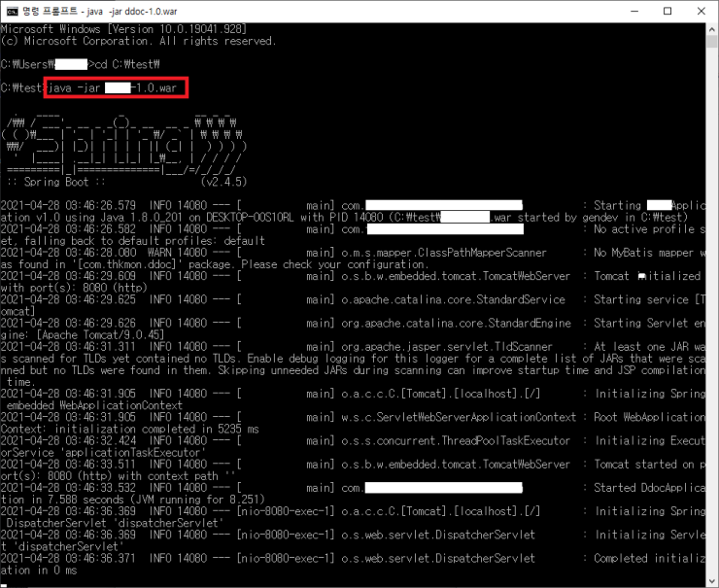Viewport: 719px width, 588px height.
Task: Click the red-boxed java -jar command
Action: pyautogui.click(x=118, y=87)
